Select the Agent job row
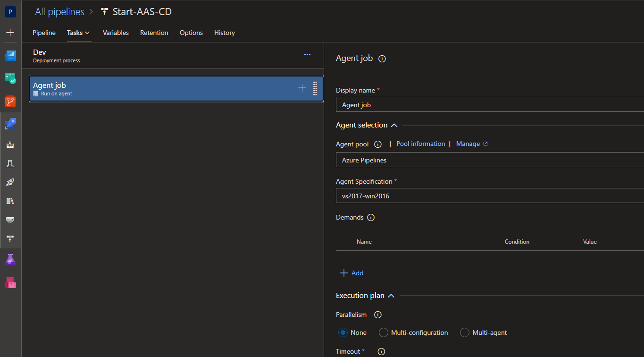This screenshot has width=644, height=357. [176, 89]
